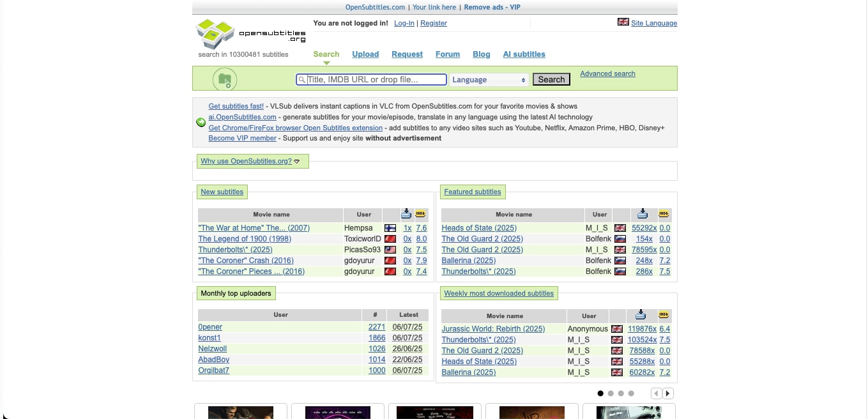Click the title search input field

pyautogui.click(x=371, y=80)
